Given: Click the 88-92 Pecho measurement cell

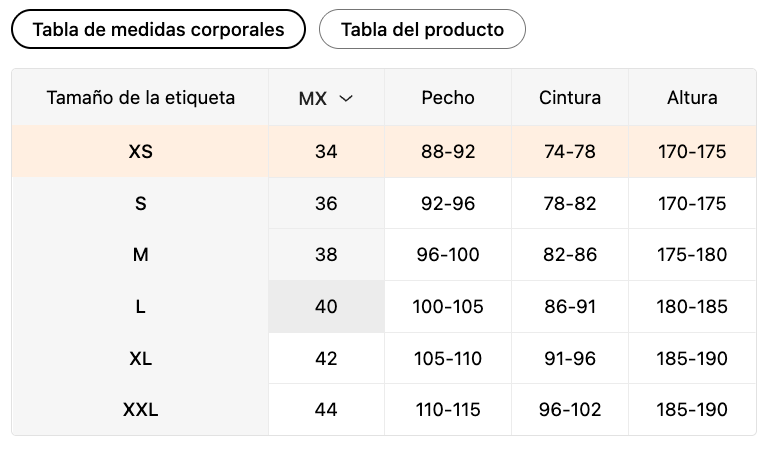Looking at the screenshot, I should pyautogui.click(x=448, y=152).
